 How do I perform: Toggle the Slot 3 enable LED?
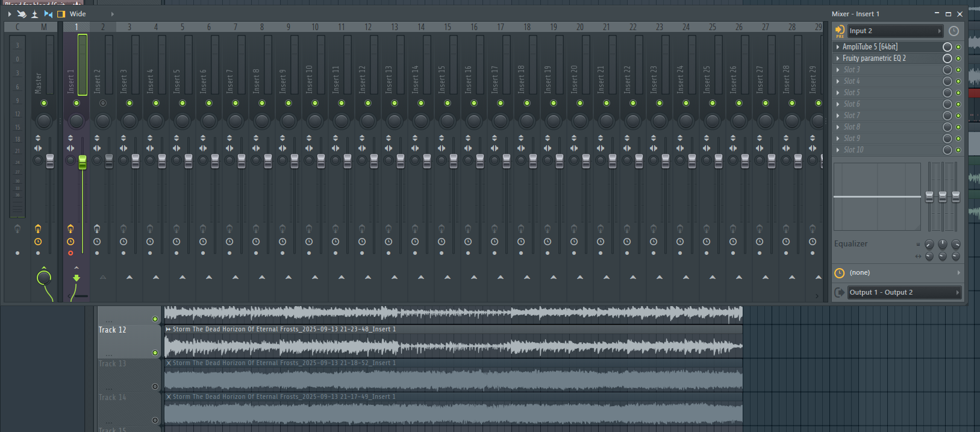pyautogui.click(x=958, y=70)
